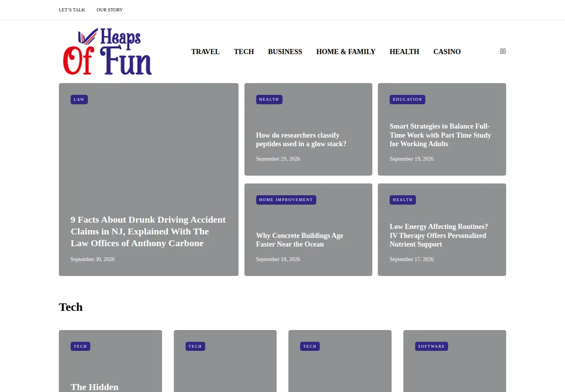
Task: Open the grid menu icon in header
Action: pos(503,51)
